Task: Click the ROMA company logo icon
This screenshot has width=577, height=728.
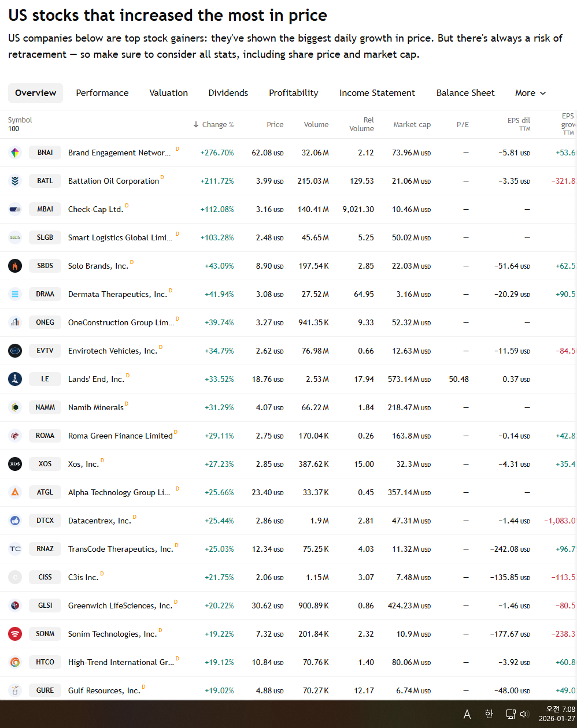Action: click(x=15, y=436)
